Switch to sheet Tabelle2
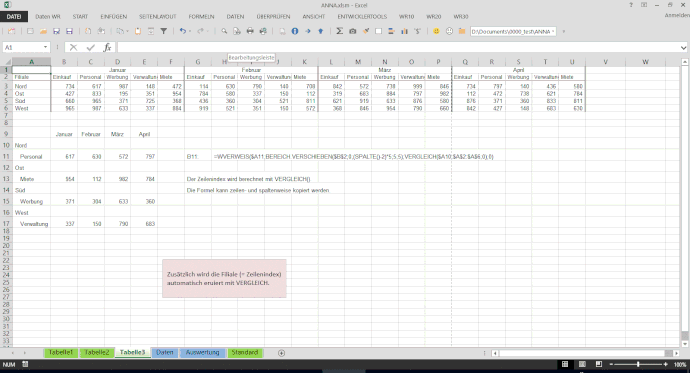Screen dimensions: 690x373 pos(96,352)
